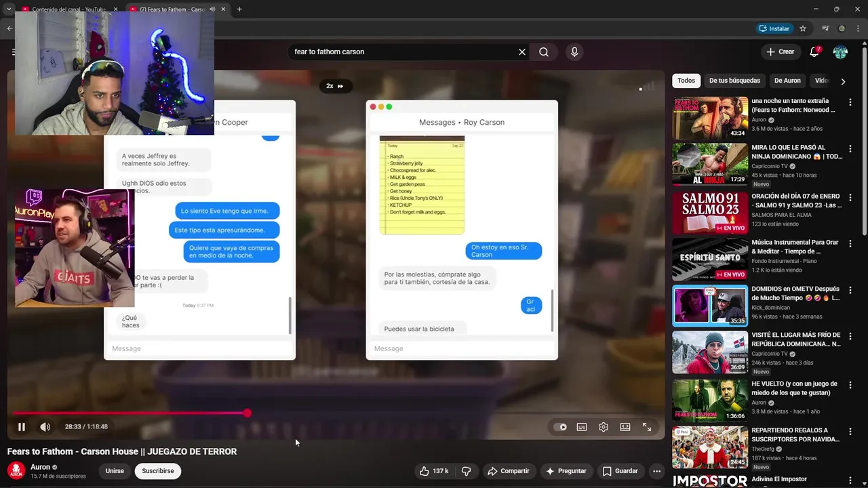Screen dimensions: 868x488
Task: Click the 2x playback speed indicator
Action: [335, 86]
